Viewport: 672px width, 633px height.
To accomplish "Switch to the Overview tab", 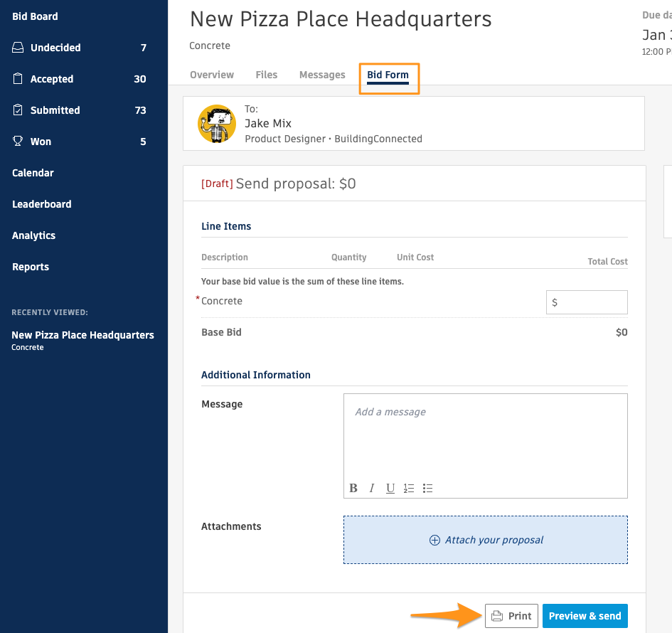I will click(x=212, y=75).
